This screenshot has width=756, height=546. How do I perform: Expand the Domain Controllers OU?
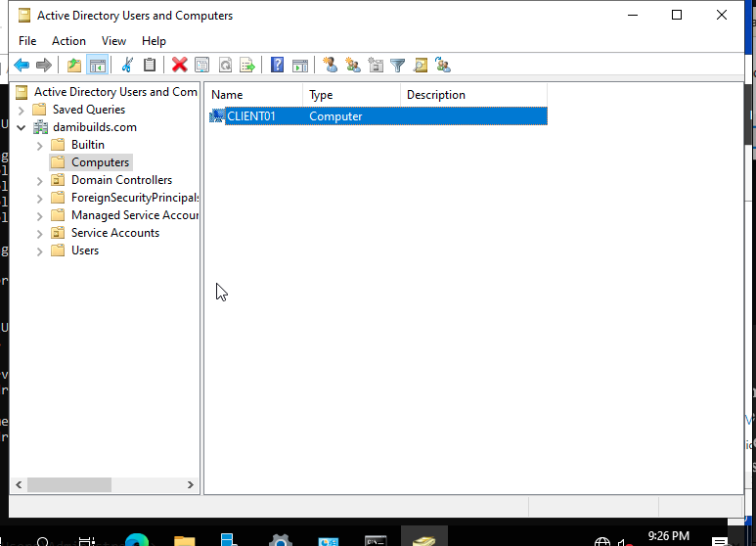click(x=39, y=181)
